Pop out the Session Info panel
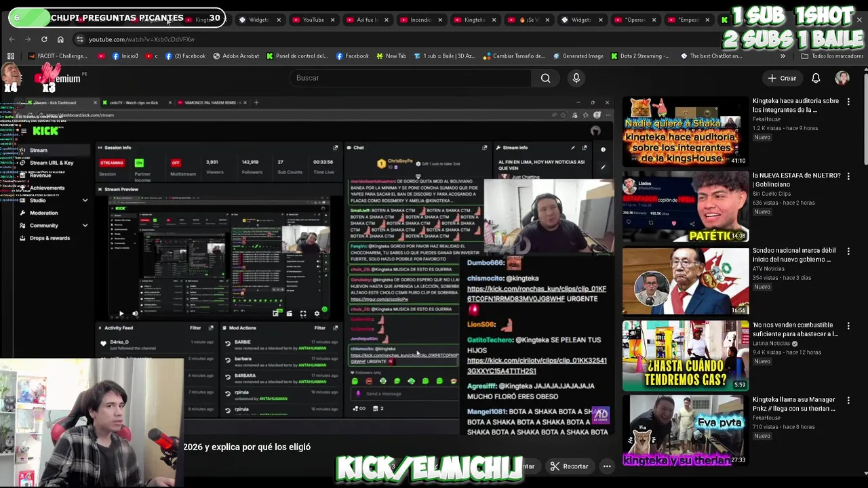Viewport: 868px width, 488px height. 335,147
